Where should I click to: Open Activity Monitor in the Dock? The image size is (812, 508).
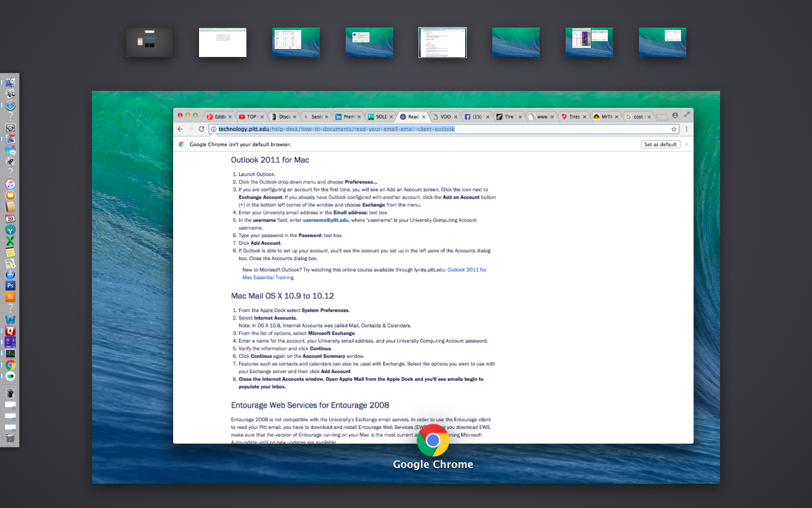[10, 353]
